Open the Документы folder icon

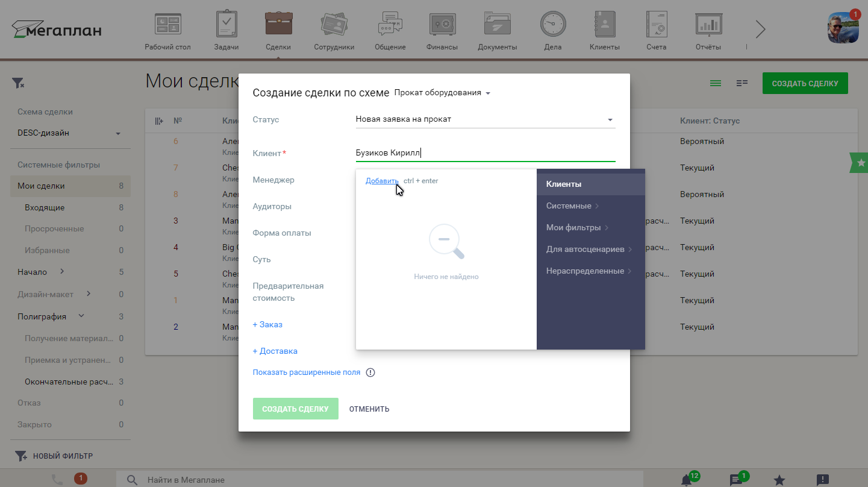[497, 25]
